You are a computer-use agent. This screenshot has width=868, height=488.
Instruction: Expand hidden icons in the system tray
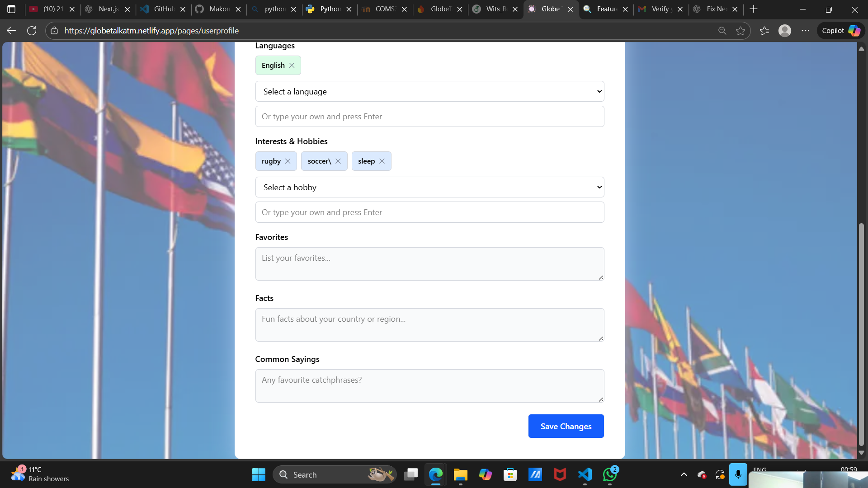coord(684,474)
